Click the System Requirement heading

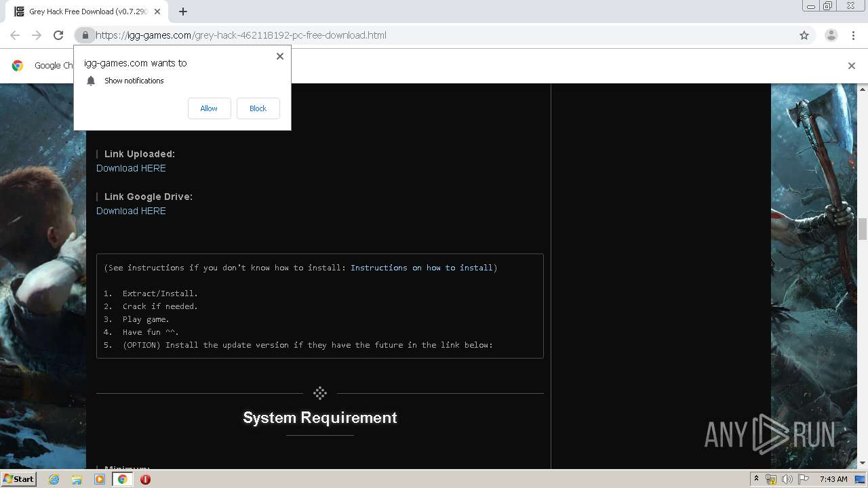tap(320, 418)
